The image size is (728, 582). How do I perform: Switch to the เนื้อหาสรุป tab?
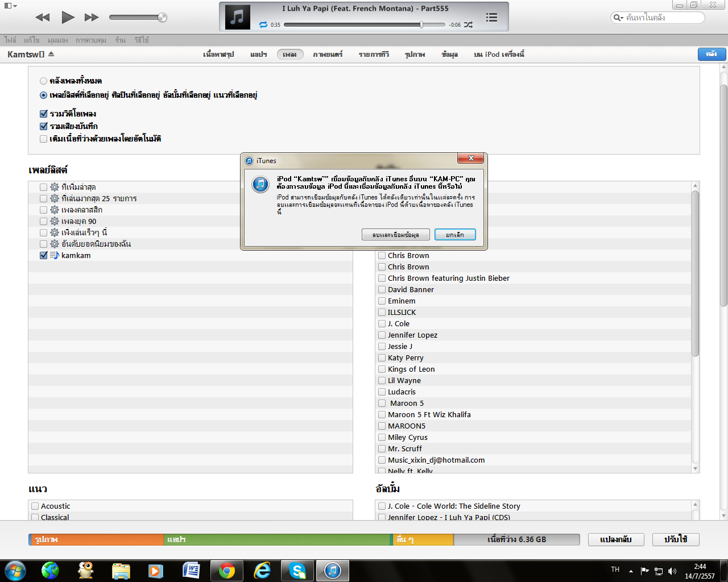pyautogui.click(x=218, y=55)
